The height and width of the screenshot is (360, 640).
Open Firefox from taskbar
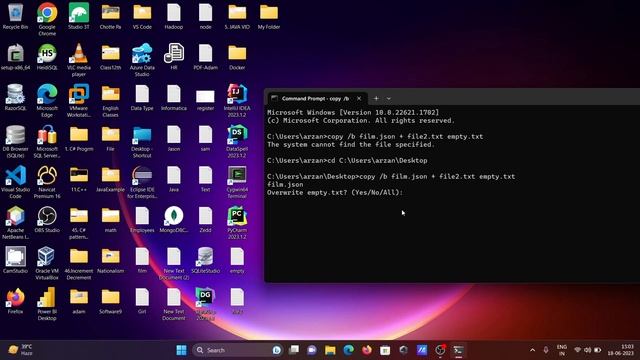click(x=367, y=350)
